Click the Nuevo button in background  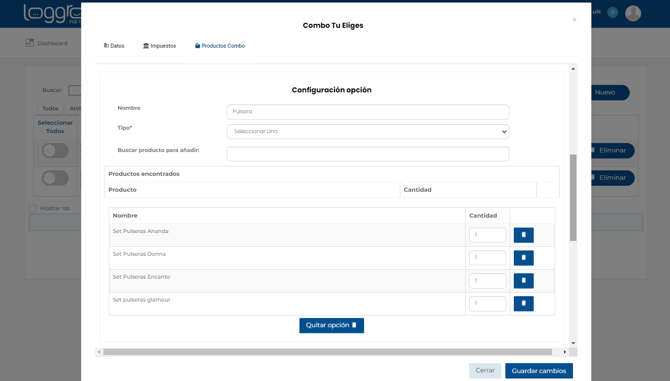610,92
